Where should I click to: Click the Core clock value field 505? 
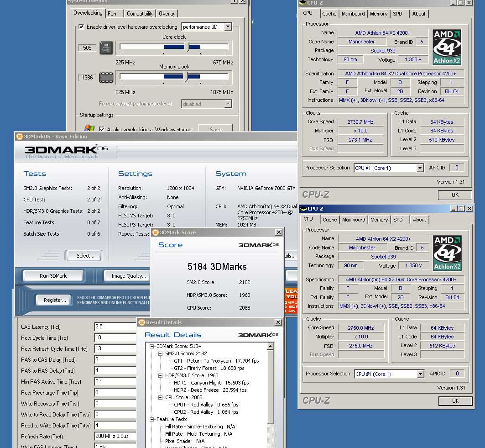pos(87,47)
